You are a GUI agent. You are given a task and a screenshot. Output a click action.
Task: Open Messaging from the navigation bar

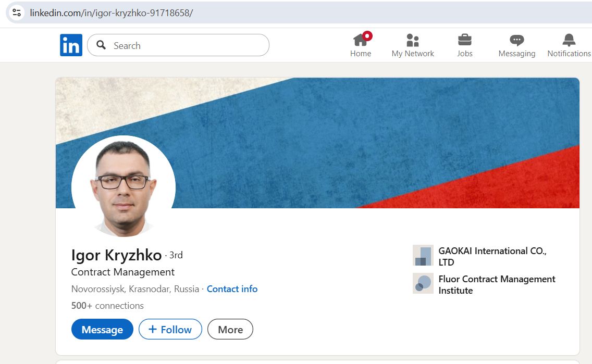click(x=516, y=41)
